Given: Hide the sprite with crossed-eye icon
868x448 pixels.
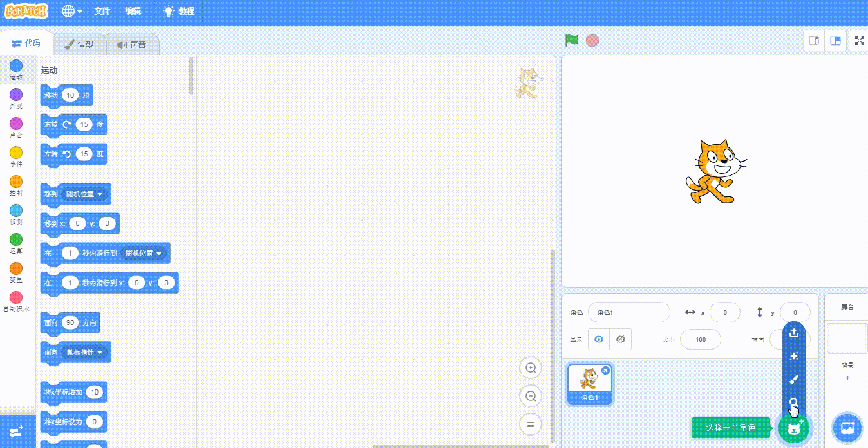Looking at the screenshot, I should pos(621,339).
